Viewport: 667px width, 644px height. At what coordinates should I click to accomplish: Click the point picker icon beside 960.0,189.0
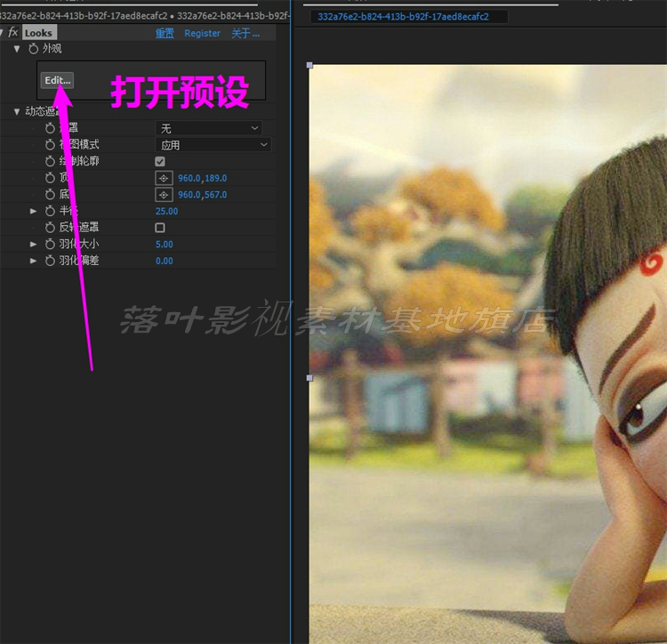[x=164, y=178]
